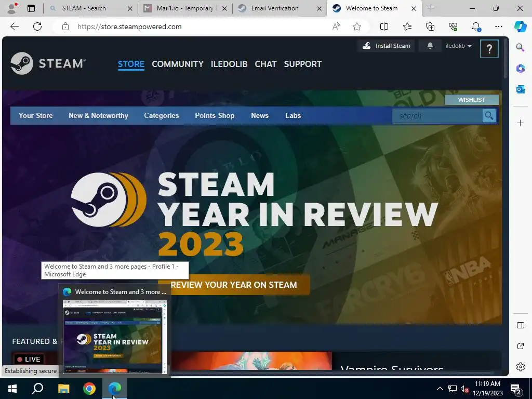Open Labs link in store nav
This screenshot has width=532, height=399.
[x=293, y=116]
